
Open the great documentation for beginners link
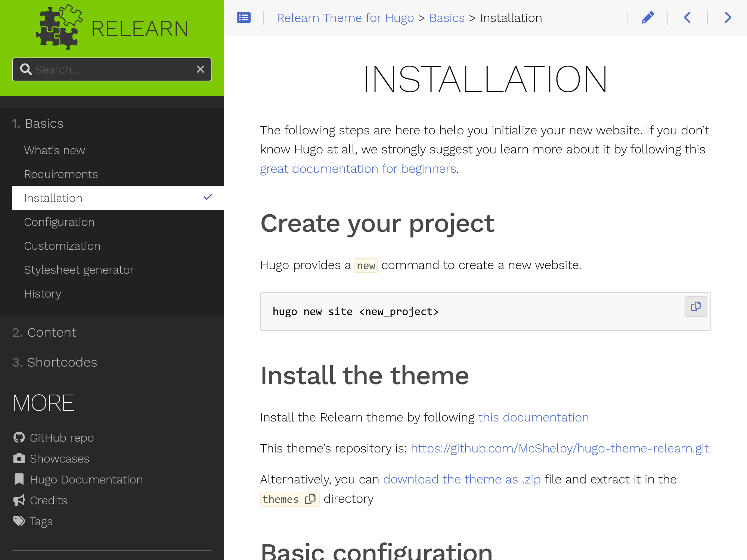pos(357,168)
